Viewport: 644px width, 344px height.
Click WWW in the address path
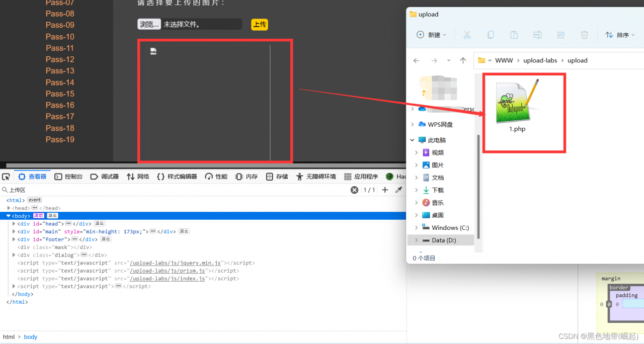tap(504, 60)
